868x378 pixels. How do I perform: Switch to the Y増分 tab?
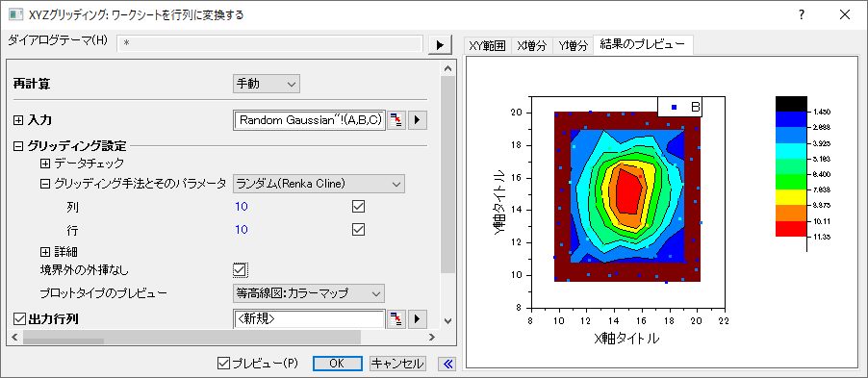(572, 46)
